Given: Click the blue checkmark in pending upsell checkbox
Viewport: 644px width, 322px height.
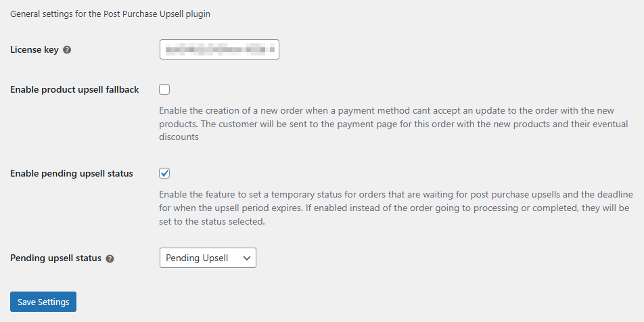Looking at the screenshot, I should click(165, 173).
